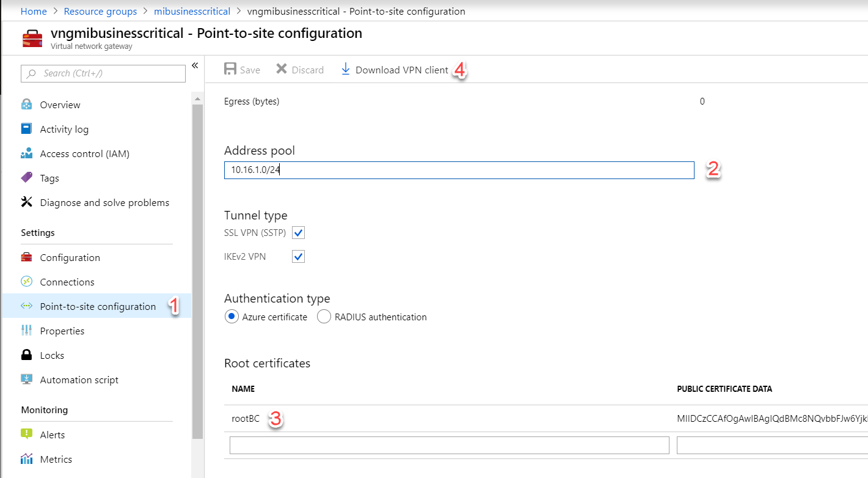Click the Overview icon in sidebar

[x=27, y=105]
